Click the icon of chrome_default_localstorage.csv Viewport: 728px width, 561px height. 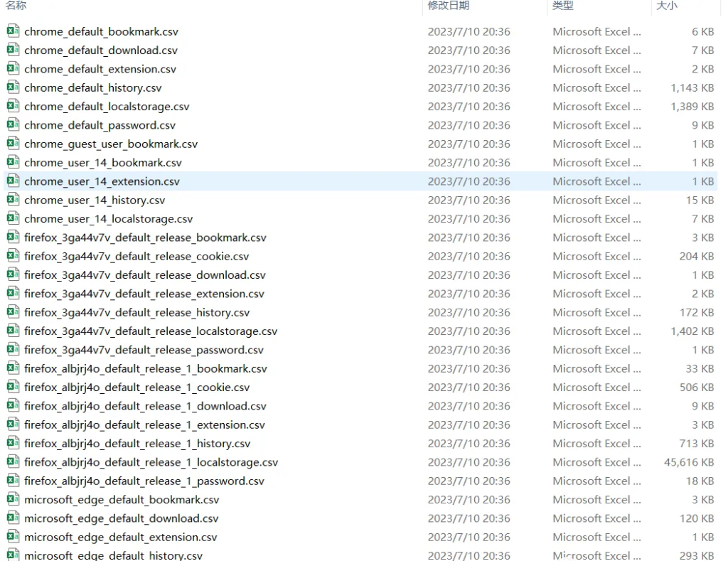pyautogui.click(x=13, y=106)
